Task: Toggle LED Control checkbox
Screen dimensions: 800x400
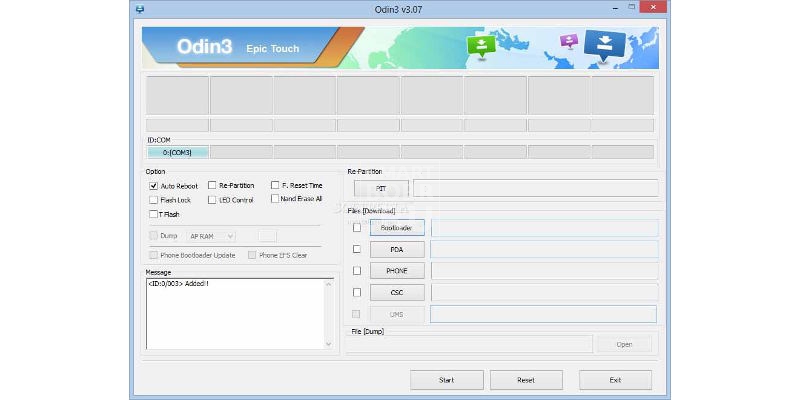Action: [212, 200]
